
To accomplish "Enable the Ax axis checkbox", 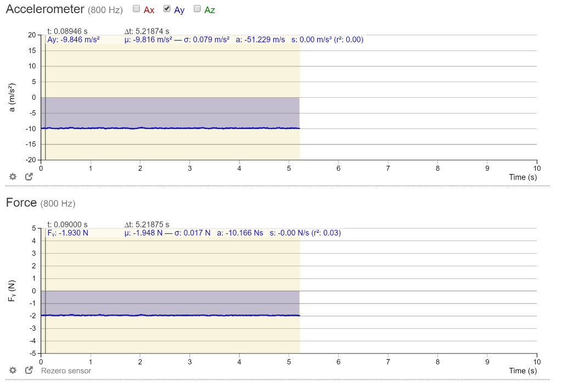I will click(x=136, y=9).
